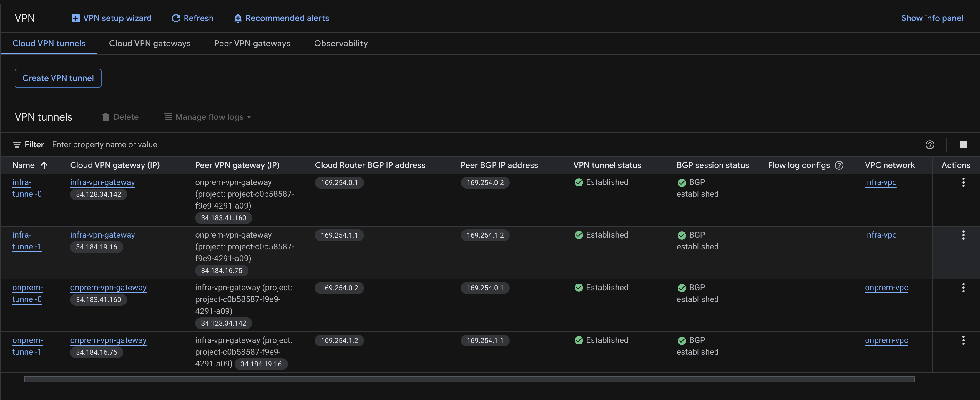Click the Flow log configs help icon
The height and width of the screenshot is (400, 980).
tap(839, 165)
